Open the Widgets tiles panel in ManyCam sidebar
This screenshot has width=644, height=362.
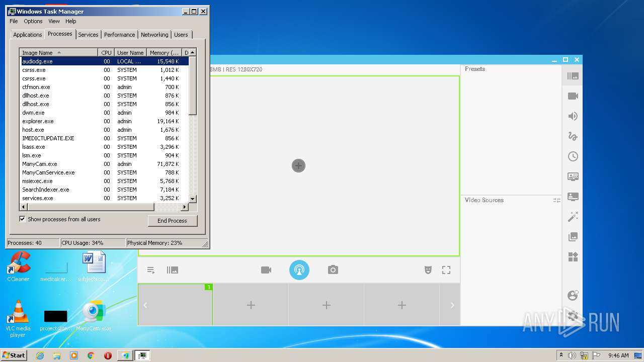point(573,257)
